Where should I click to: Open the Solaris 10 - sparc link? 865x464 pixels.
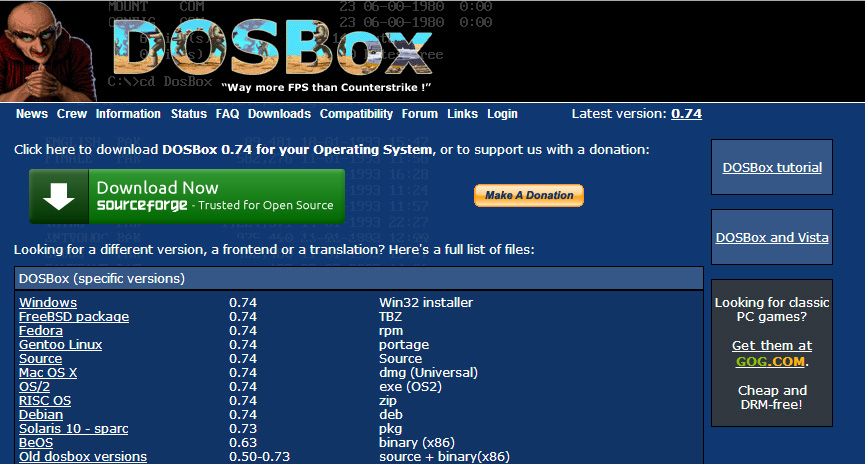(x=73, y=429)
